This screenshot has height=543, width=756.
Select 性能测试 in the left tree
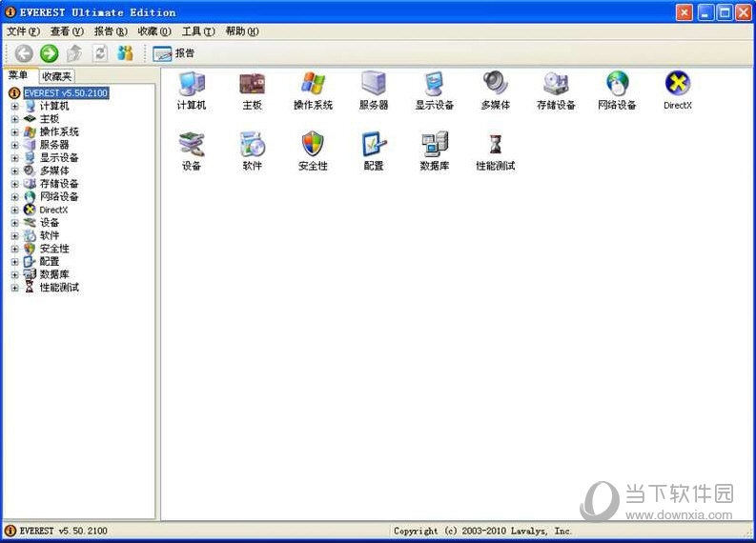59,288
